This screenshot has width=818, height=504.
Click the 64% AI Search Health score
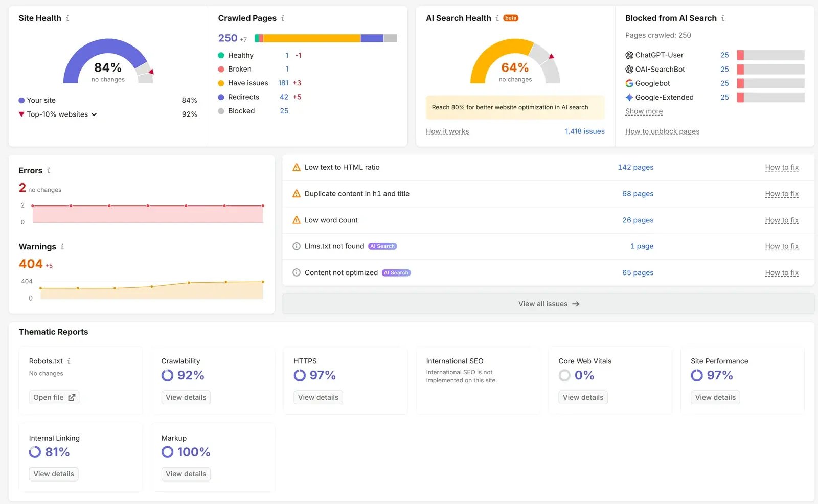point(515,67)
